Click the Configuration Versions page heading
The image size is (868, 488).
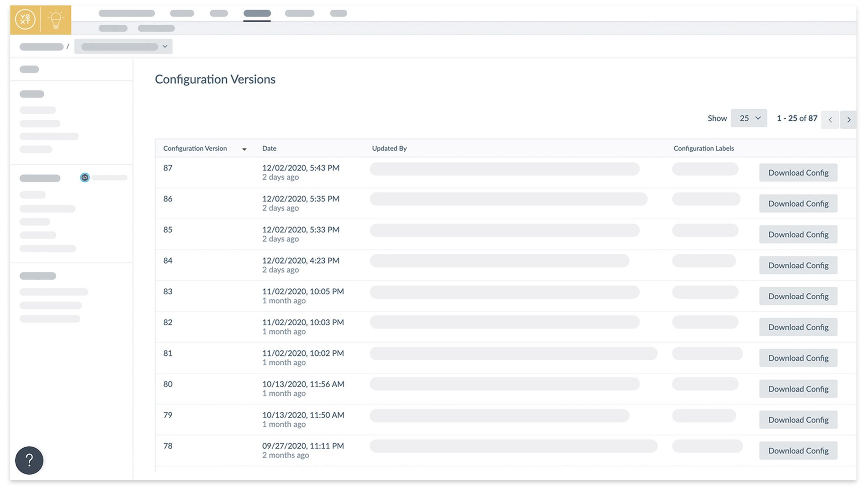coord(215,80)
